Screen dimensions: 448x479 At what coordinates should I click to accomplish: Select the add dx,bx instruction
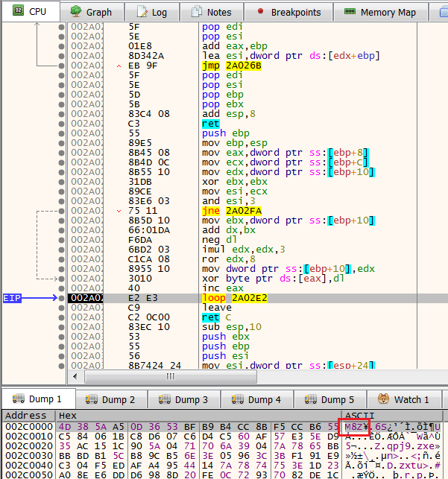tap(228, 230)
